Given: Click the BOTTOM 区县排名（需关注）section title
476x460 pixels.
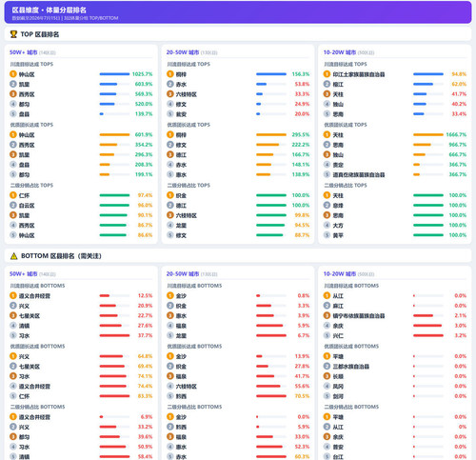Looking at the screenshot, I should pyautogui.click(x=61, y=256).
